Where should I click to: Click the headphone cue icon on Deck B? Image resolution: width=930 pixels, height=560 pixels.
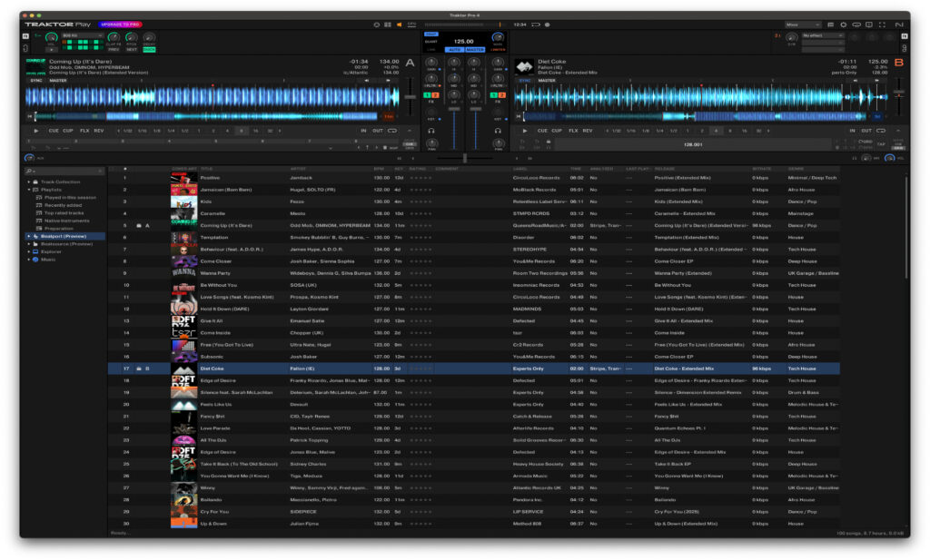[x=497, y=131]
